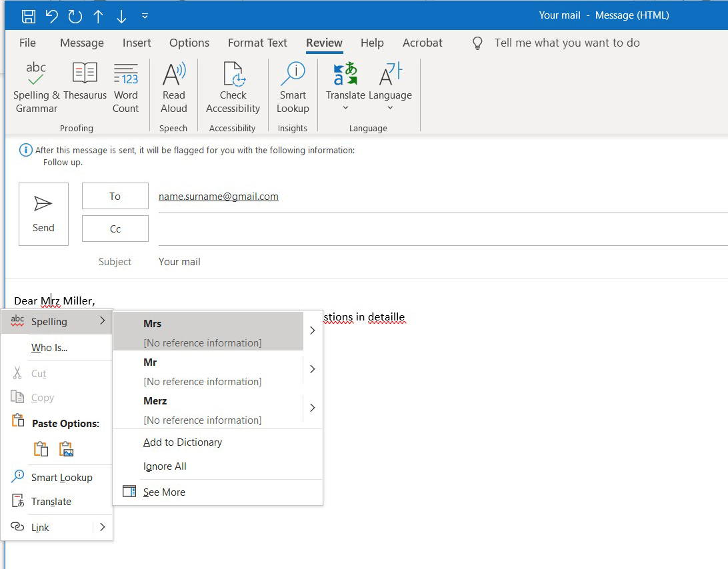This screenshot has height=569, width=728.
Task: Click the Redo icon
Action: tap(74, 15)
